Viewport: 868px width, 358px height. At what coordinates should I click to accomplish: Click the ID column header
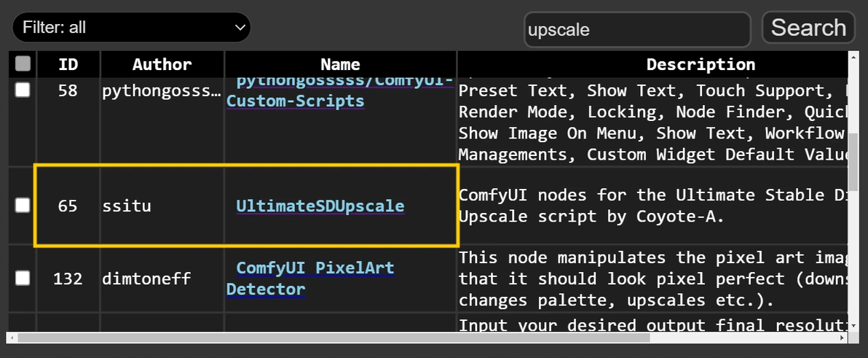point(68,64)
